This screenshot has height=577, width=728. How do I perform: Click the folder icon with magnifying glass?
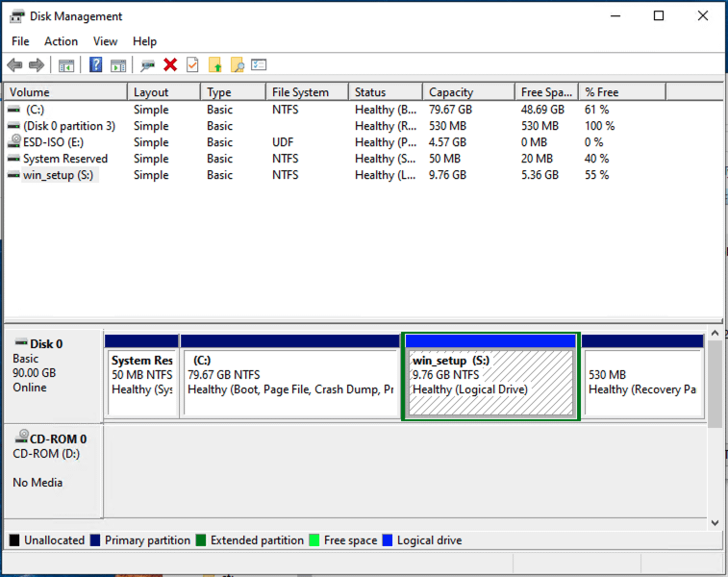point(237,65)
